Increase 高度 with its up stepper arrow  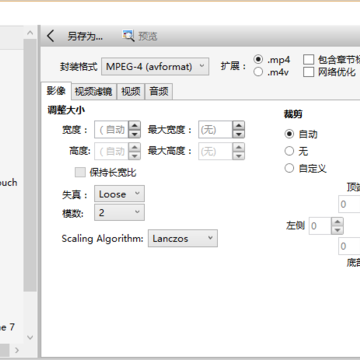pyautogui.click(x=134, y=147)
